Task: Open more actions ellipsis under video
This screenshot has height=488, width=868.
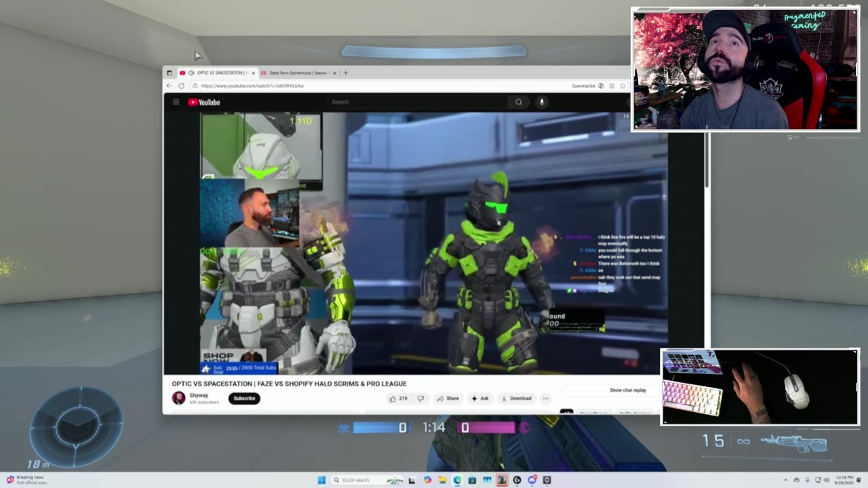Action: click(x=545, y=399)
